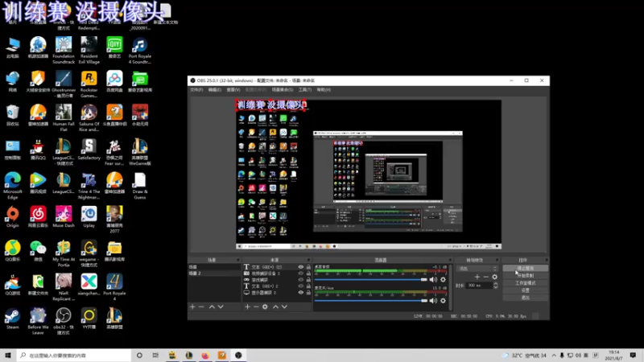The width and height of the screenshot is (644, 362).
Task: Open the Human Fall Flat desktop shortcut
Action: tap(64, 117)
